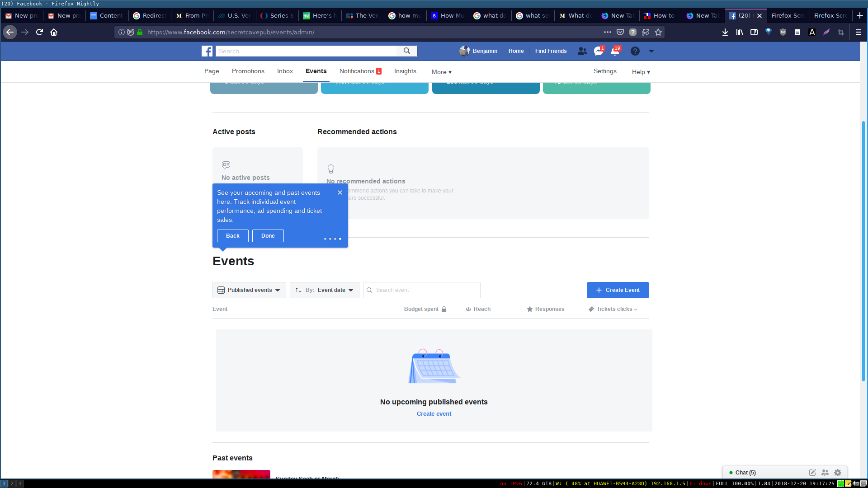Click the Search event input field
The width and height of the screenshot is (868, 488).
pyautogui.click(x=422, y=290)
